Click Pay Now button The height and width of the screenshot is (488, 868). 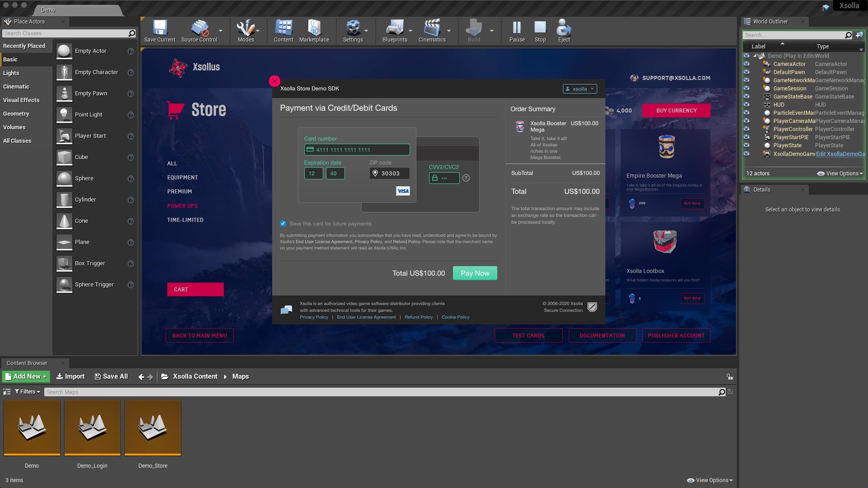[x=475, y=273]
